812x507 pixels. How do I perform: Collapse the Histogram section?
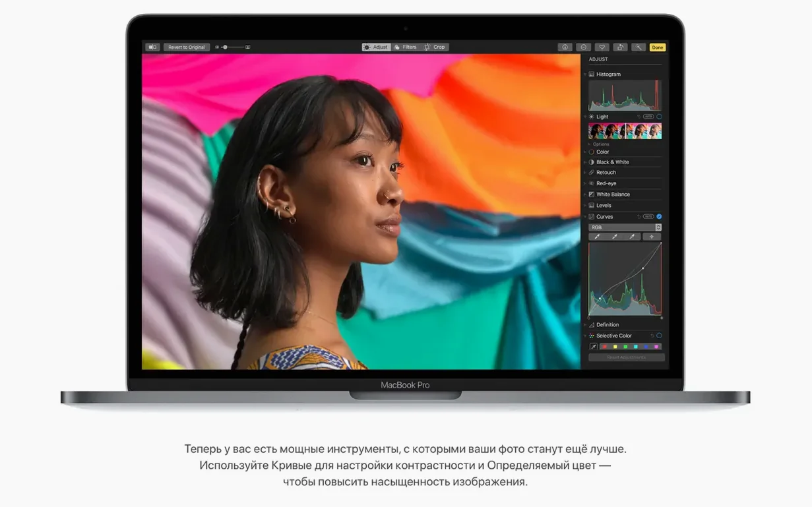(x=585, y=75)
